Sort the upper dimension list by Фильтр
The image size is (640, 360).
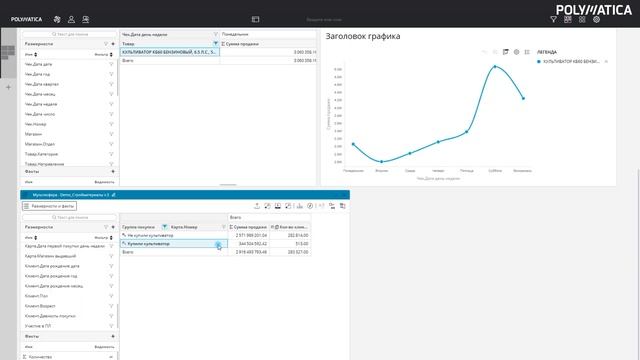pos(104,54)
